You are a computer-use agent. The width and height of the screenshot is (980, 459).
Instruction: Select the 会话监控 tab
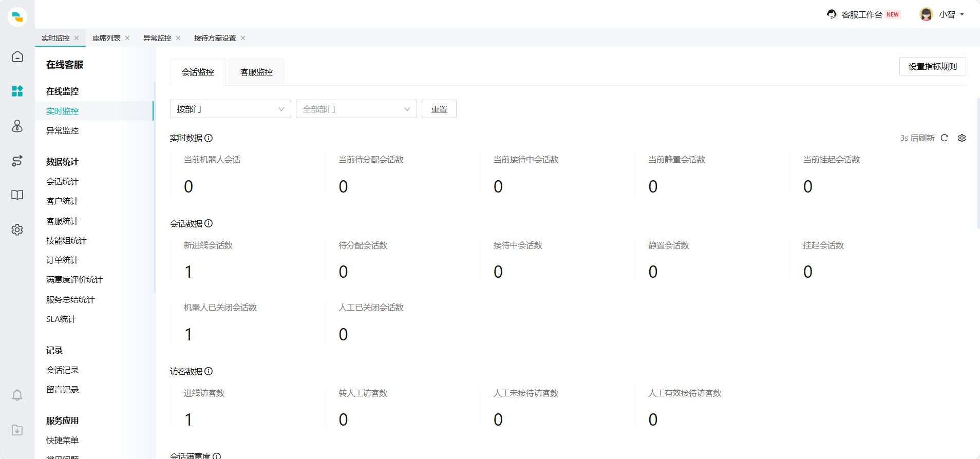(x=198, y=72)
